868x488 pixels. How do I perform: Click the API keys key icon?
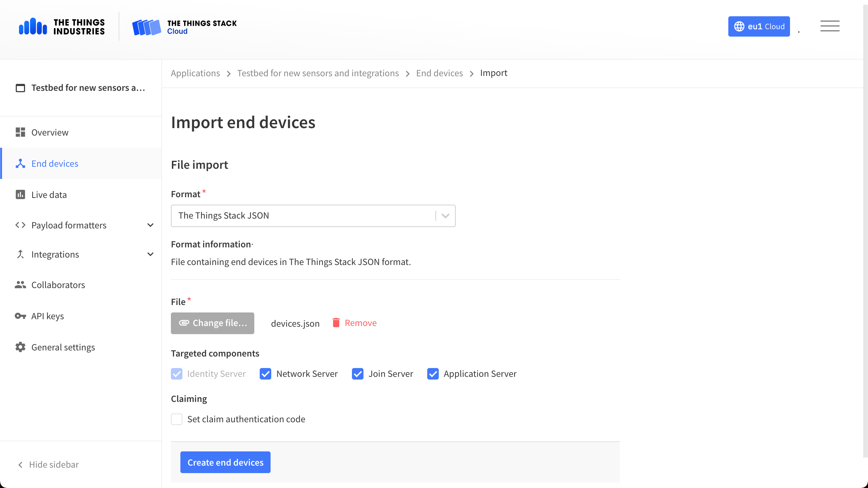point(20,316)
